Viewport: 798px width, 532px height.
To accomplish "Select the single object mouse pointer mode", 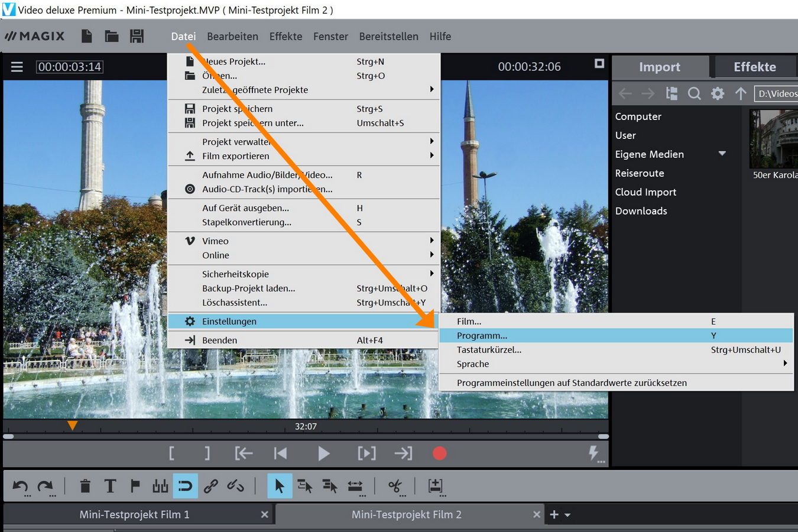I will click(x=280, y=486).
